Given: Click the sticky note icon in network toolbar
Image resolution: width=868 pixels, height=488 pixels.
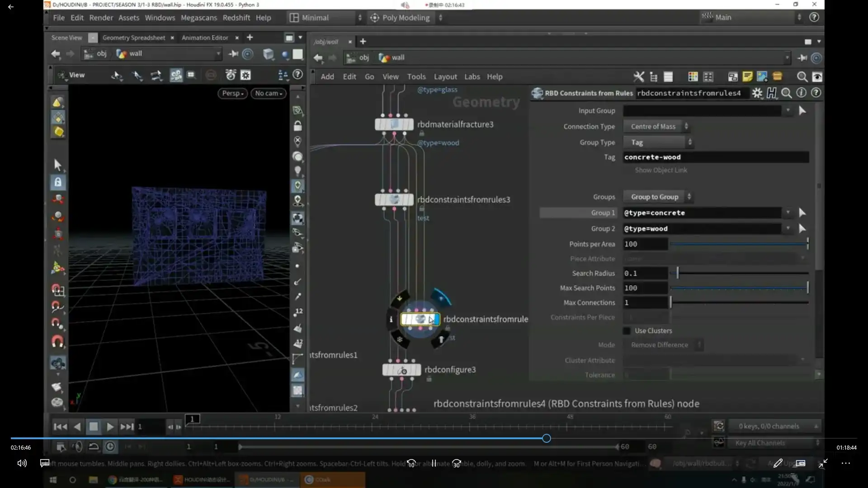Looking at the screenshot, I should (x=747, y=77).
